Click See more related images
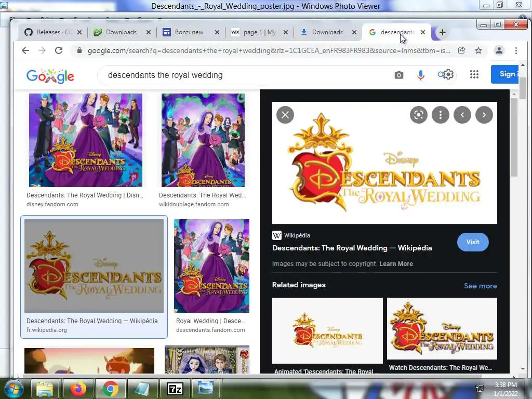This screenshot has height=399, width=532. coord(481,286)
